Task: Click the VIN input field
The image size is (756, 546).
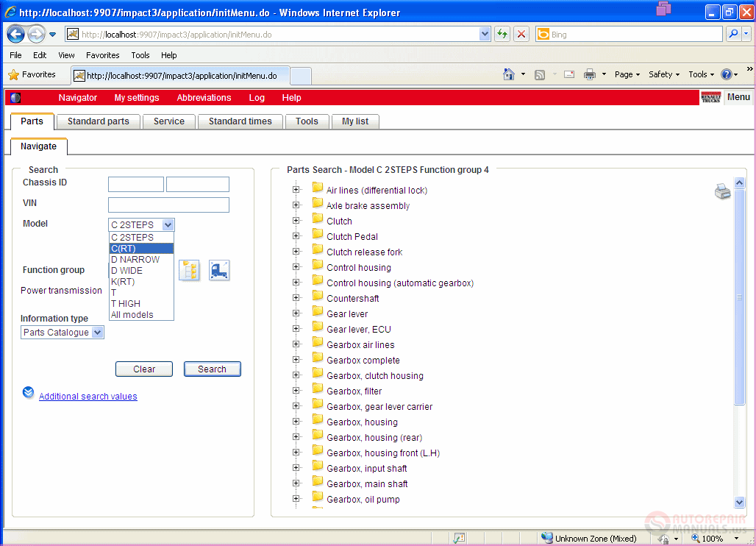Action: coord(168,205)
